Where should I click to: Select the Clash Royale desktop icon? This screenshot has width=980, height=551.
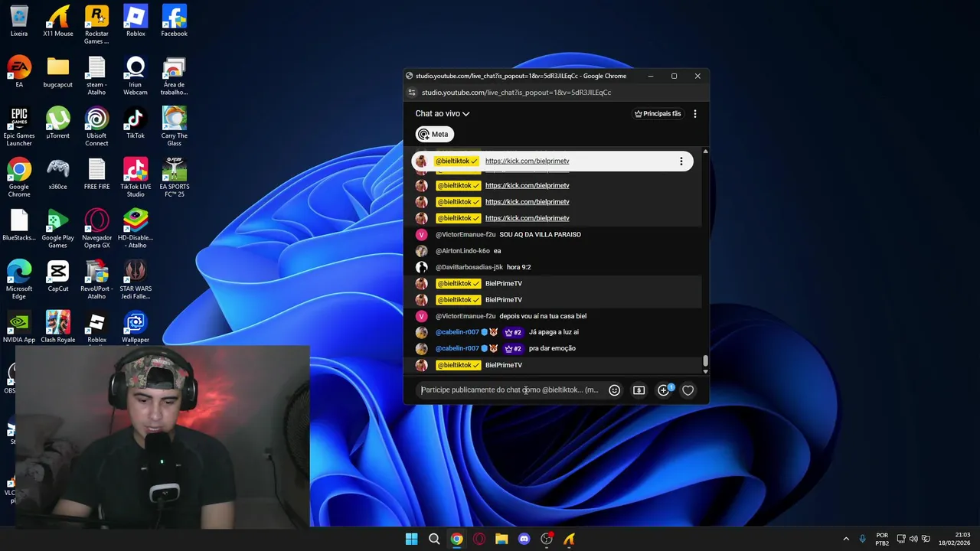coord(58,327)
